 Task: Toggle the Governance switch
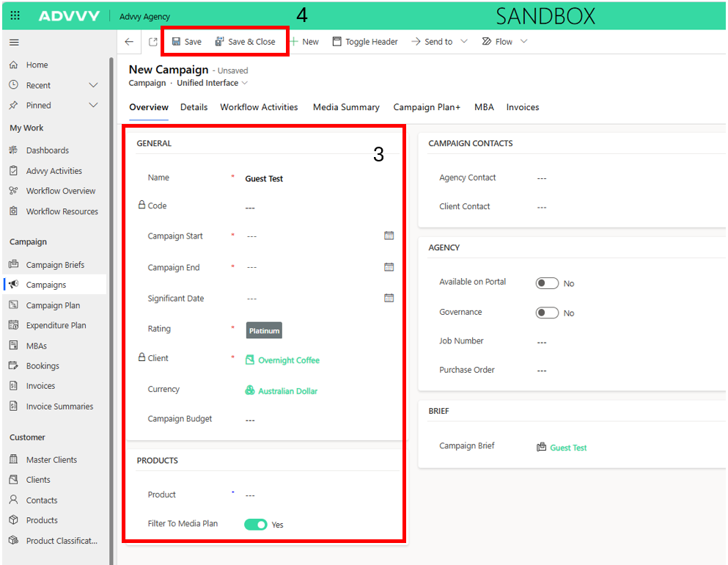(547, 313)
